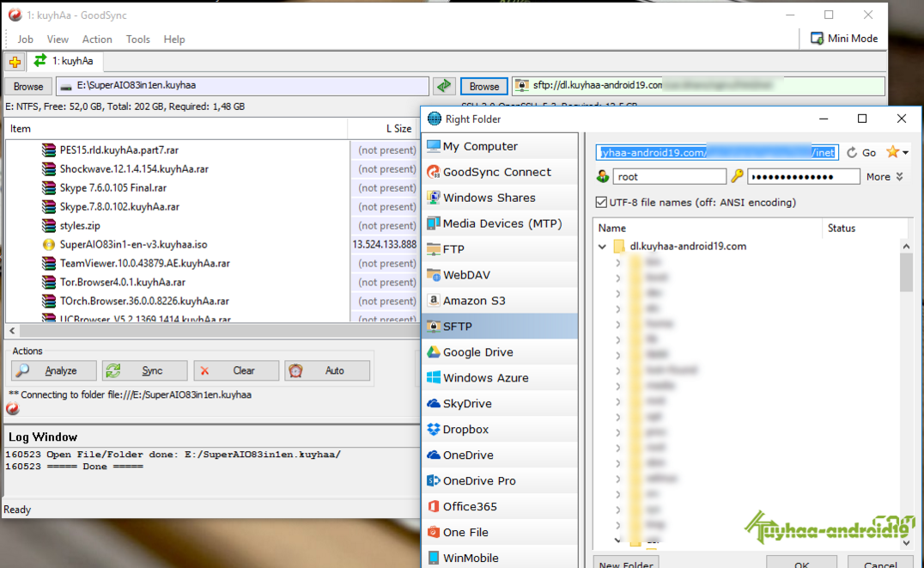Click the Auto button
924x568 pixels.
[x=327, y=370]
